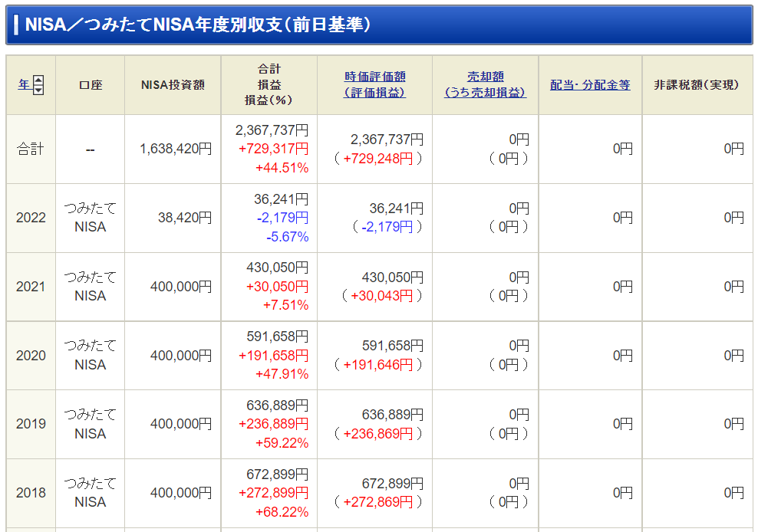Click the NISA投資額 column header
The width and height of the screenshot is (758, 532).
(x=173, y=85)
